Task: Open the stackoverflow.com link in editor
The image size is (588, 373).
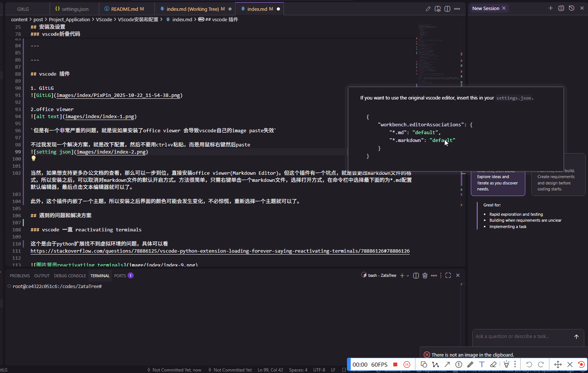Action: pos(220,251)
